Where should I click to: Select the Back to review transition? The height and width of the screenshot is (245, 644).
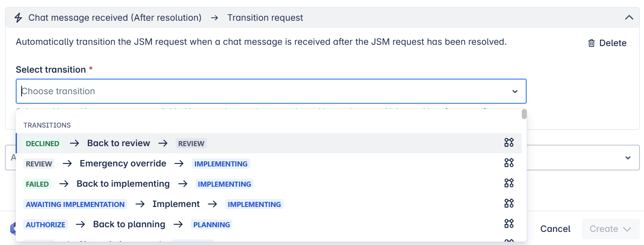click(118, 143)
